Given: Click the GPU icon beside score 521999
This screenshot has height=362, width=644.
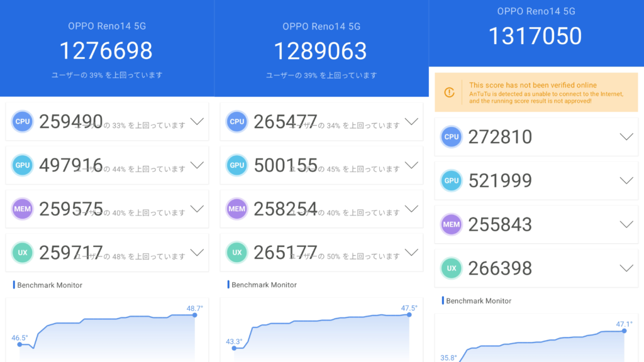Looking at the screenshot, I should (452, 180).
